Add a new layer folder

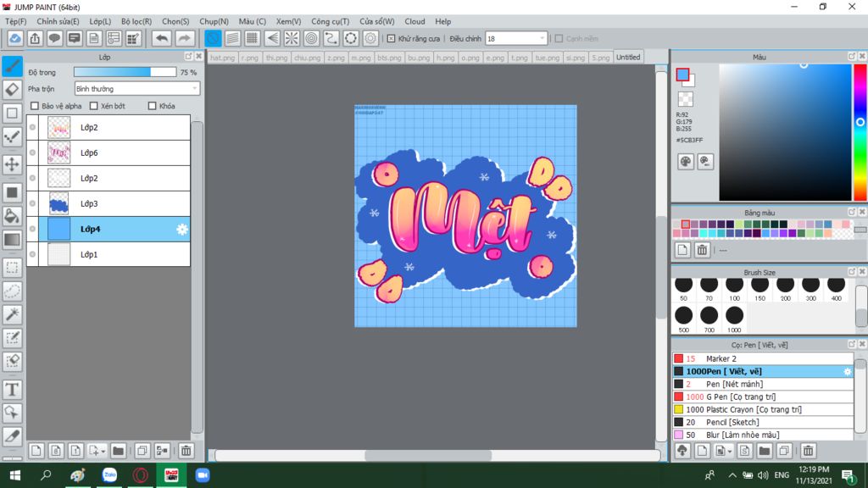pyautogui.click(x=118, y=451)
